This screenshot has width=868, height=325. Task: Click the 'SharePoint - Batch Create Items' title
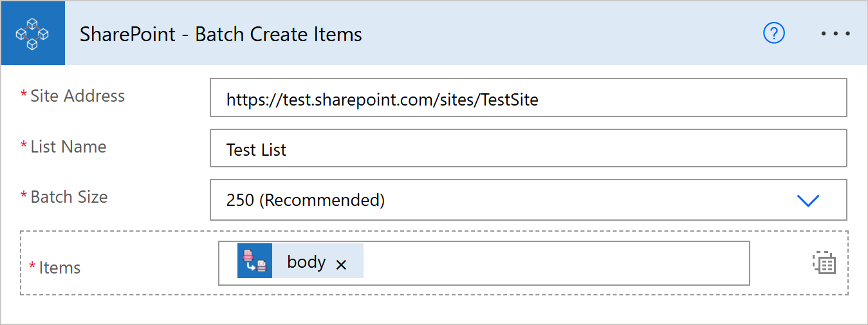221,34
